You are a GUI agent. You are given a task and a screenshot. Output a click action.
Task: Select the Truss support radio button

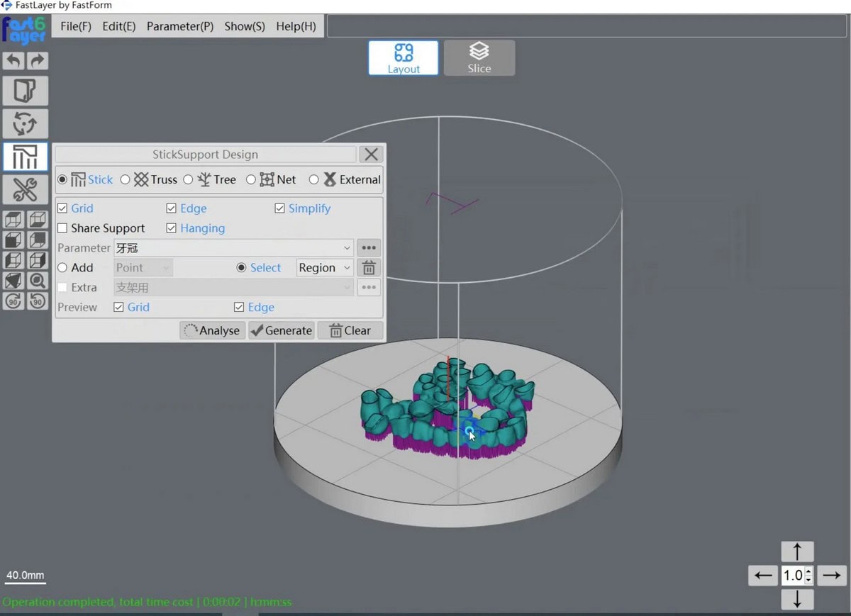[125, 179]
